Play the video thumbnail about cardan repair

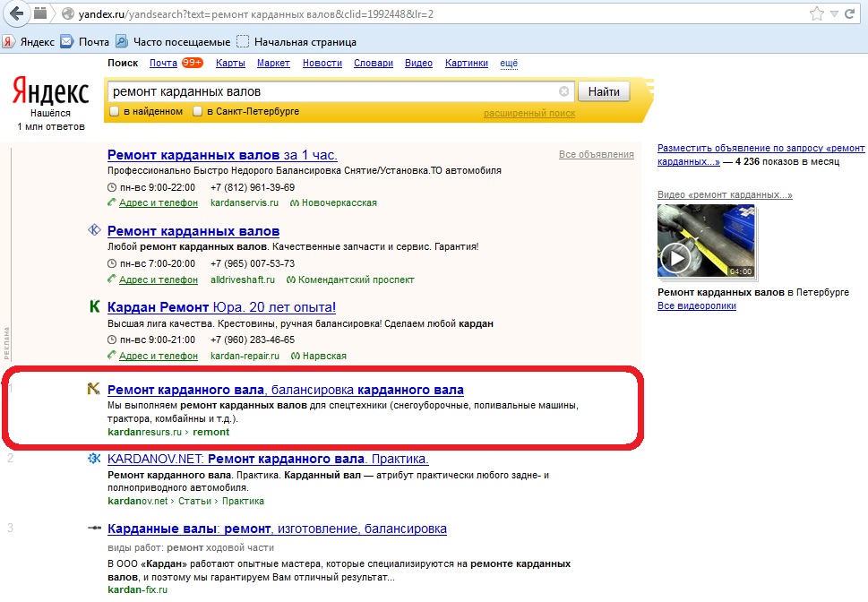(x=706, y=240)
